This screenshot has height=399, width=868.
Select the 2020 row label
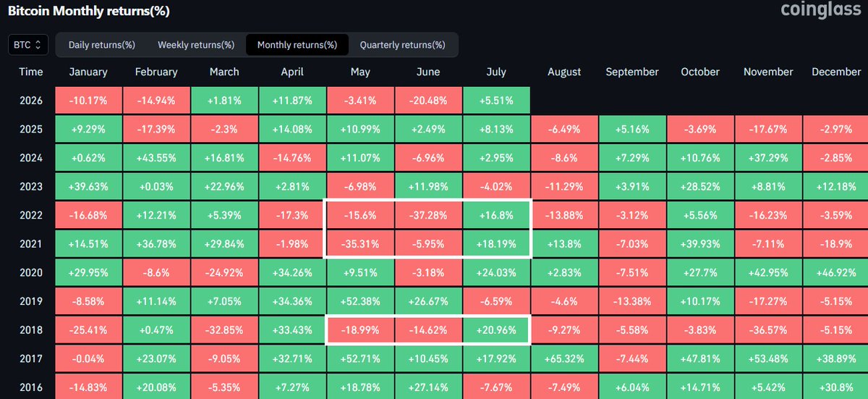pyautogui.click(x=31, y=273)
